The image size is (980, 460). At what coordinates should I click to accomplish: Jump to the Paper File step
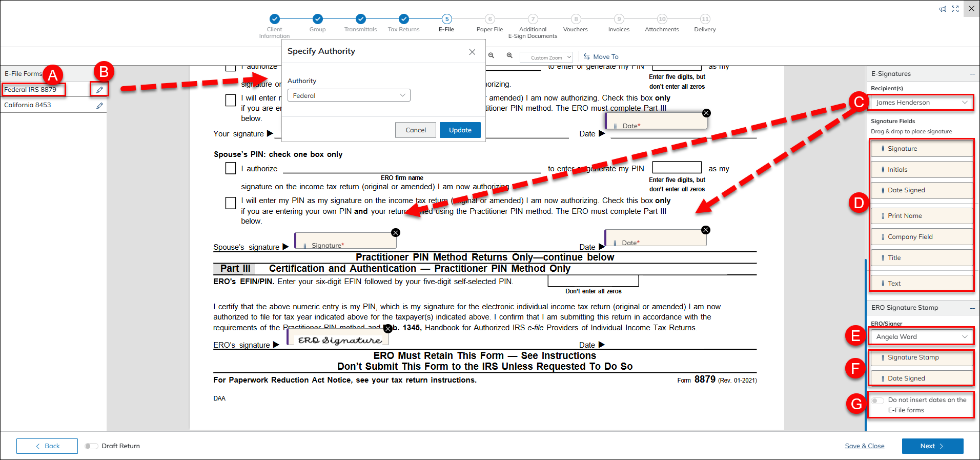489,19
